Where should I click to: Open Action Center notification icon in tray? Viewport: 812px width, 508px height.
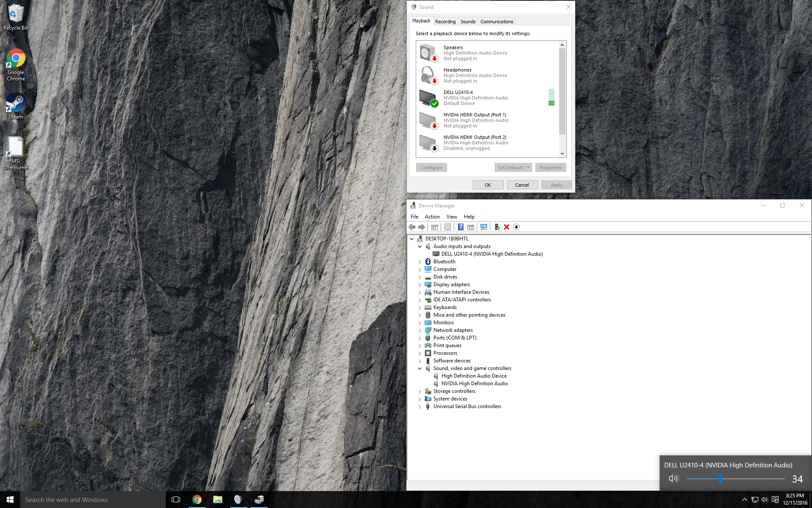click(x=775, y=500)
